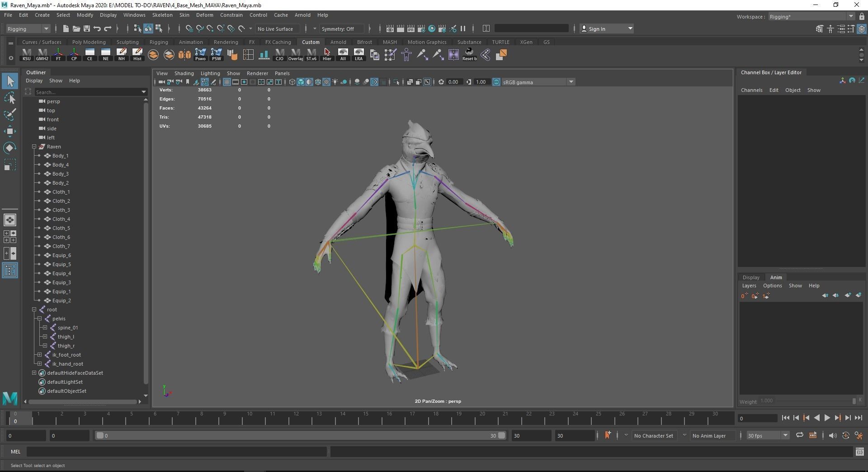Open the Skeleton menu
Image resolution: width=868 pixels, height=472 pixels.
click(162, 15)
